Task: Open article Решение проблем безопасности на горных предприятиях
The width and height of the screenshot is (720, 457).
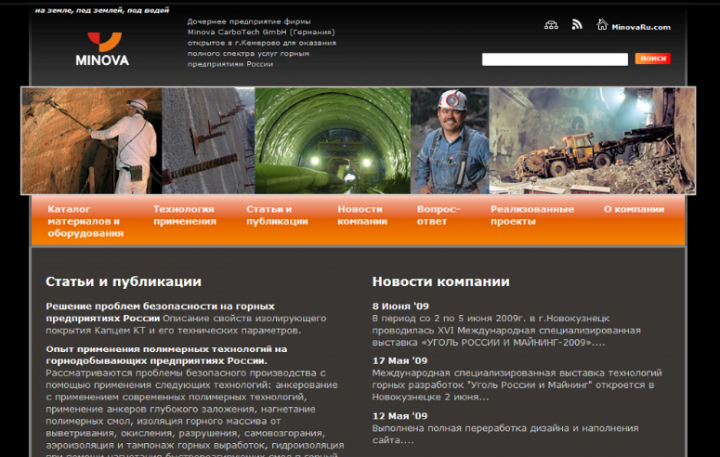Action: coord(160,312)
